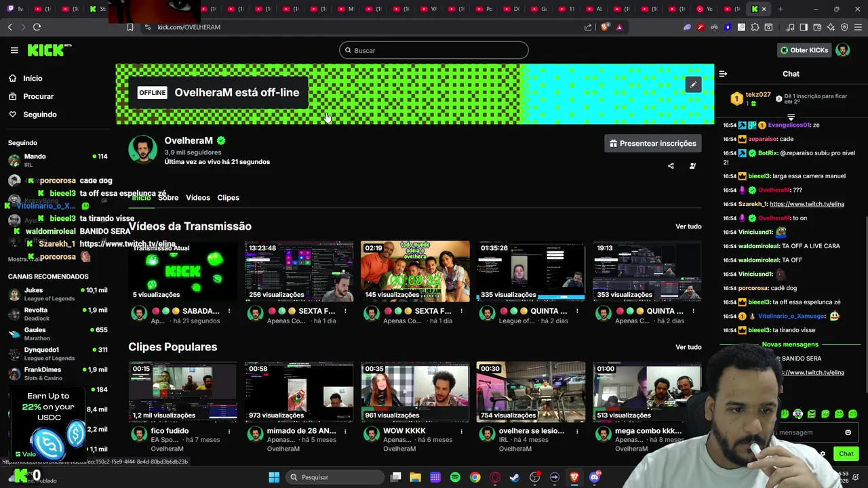The image size is (868, 488).
Task: Open the user avatar menu
Action: [842, 50]
